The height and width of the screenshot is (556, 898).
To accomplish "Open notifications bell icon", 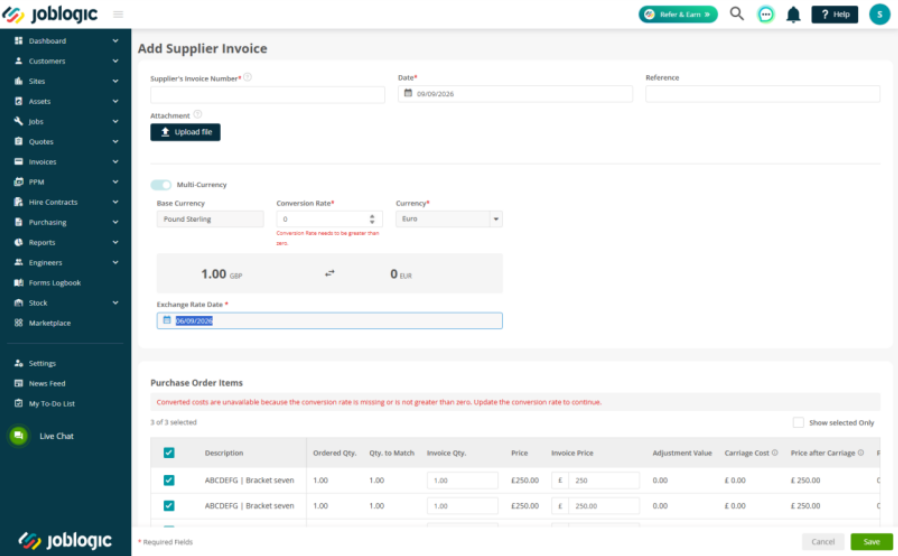I will pos(793,14).
